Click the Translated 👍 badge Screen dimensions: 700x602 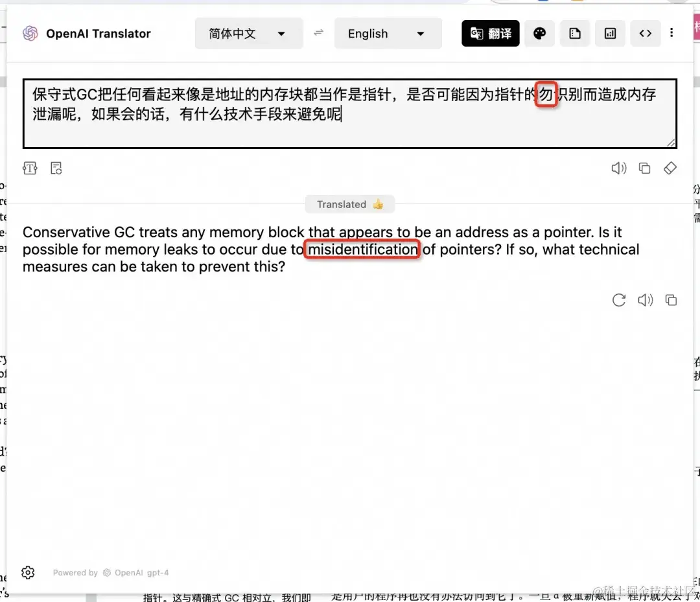tap(350, 204)
